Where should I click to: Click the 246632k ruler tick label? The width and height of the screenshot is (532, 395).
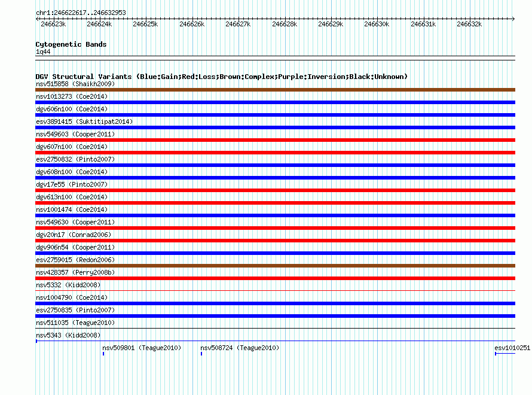click(x=470, y=24)
